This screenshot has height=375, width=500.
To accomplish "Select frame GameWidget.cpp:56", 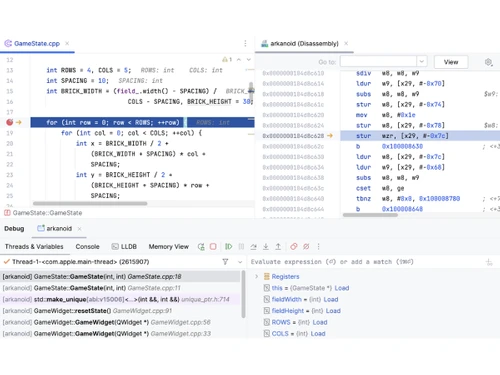I will [120, 322].
